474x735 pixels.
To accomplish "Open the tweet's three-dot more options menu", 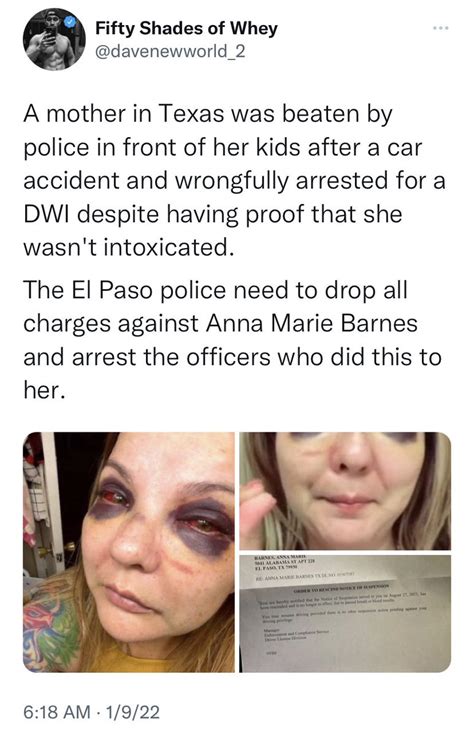I will point(441,29).
